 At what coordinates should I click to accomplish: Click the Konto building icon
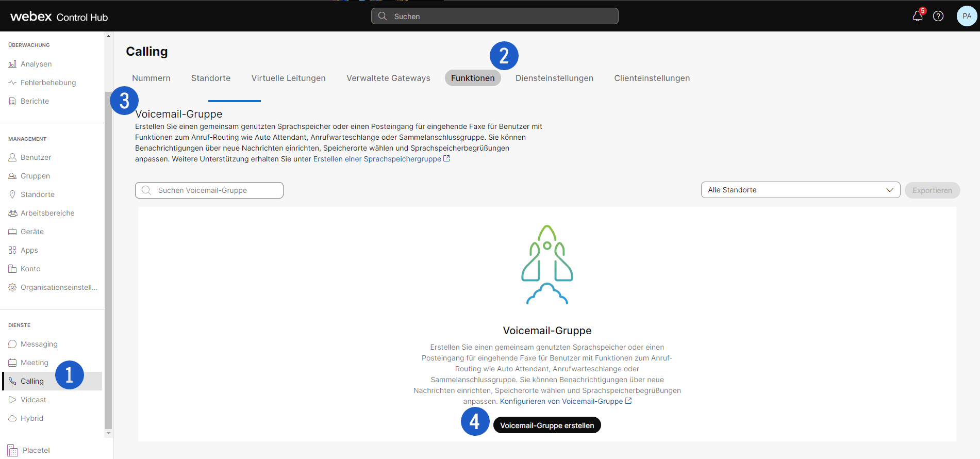12,269
